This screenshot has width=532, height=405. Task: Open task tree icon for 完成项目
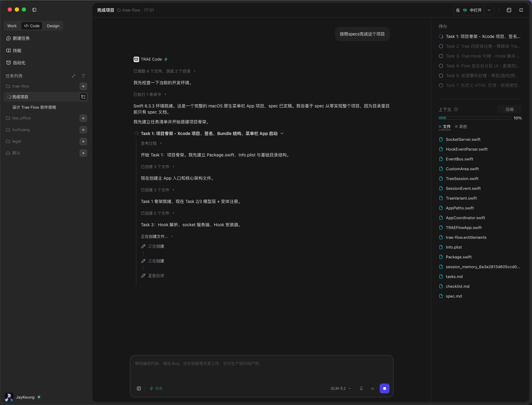click(83, 97)
